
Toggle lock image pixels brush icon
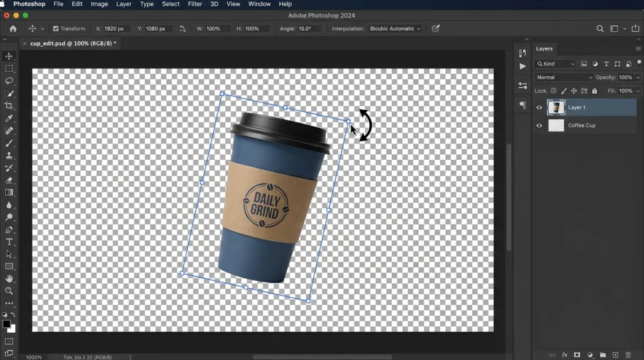[564, 91]
